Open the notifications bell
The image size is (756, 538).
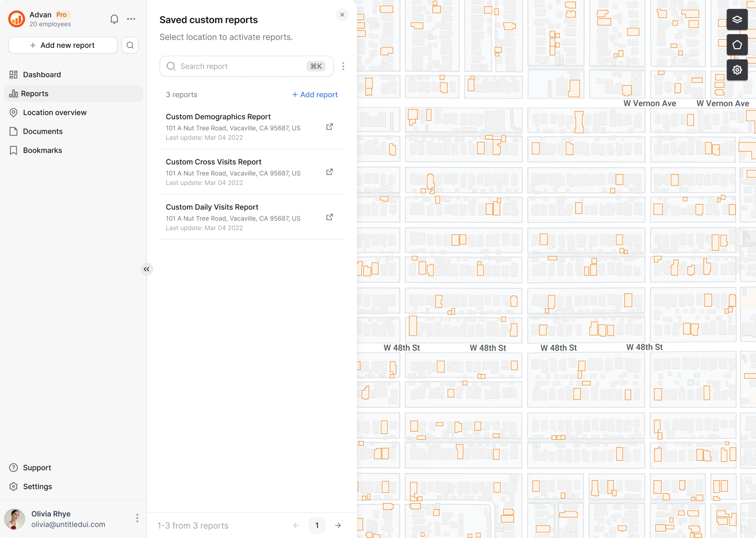114,19
